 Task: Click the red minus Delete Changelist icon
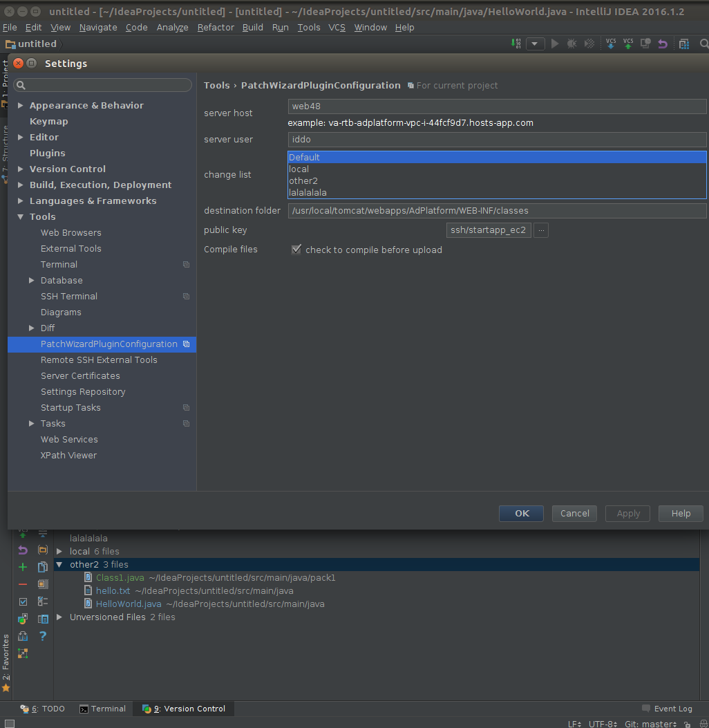click(23, 584)
